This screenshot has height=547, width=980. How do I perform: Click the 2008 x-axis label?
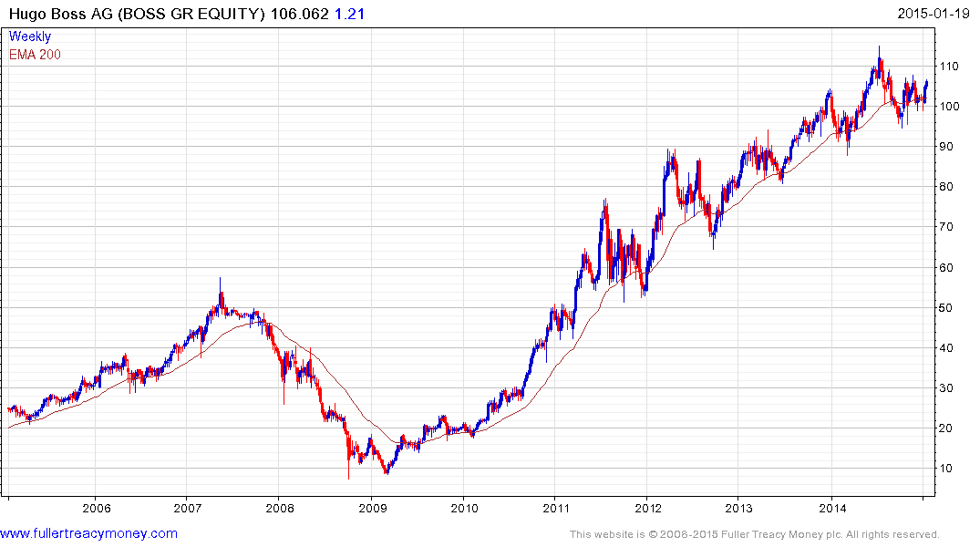pos(279,508)
